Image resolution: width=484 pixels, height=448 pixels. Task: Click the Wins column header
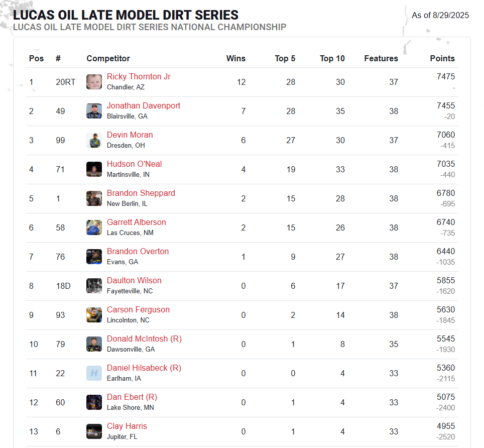pyautogui.click(x=236, y=58)
